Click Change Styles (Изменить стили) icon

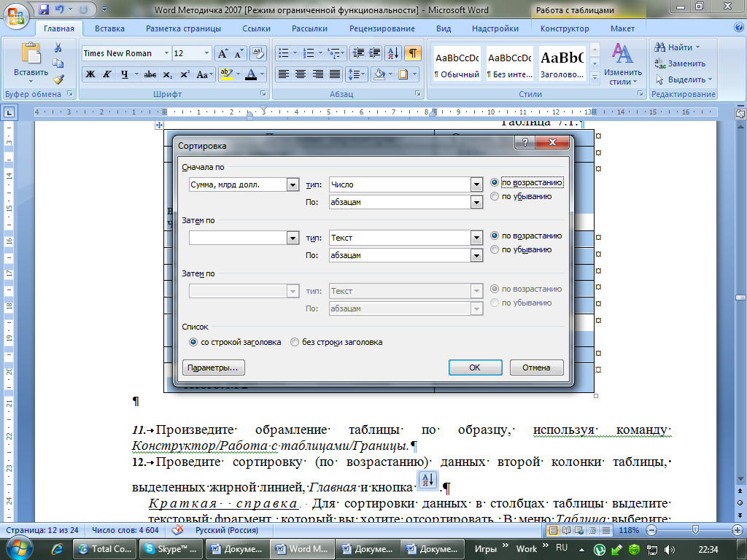pyautogui.click(x=623, y=64)
